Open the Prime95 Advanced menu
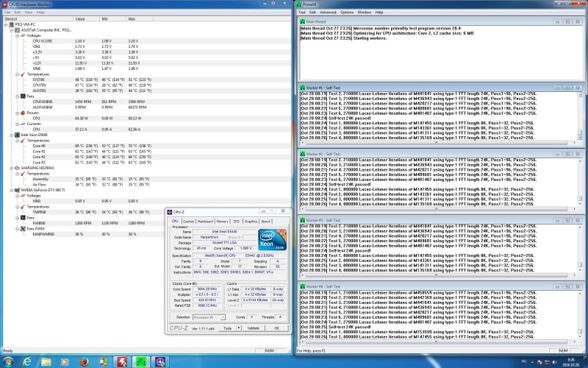This screenshot has height=368, width=588. tap(328, 13)
